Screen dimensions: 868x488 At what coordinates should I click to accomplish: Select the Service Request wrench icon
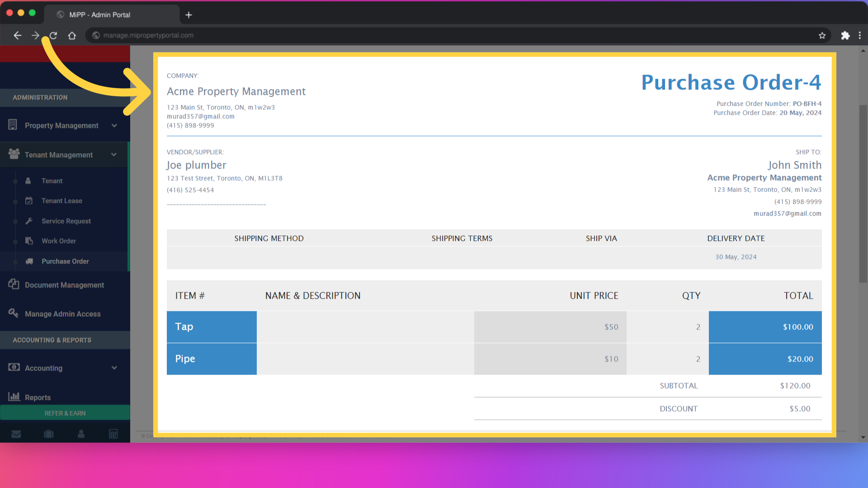point(28,221)
